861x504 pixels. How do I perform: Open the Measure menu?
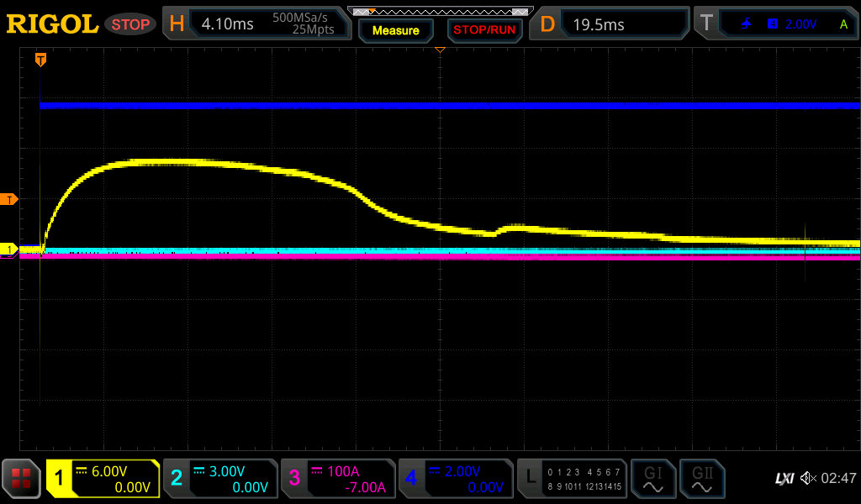pyautogui.click(x=395, y=30)
